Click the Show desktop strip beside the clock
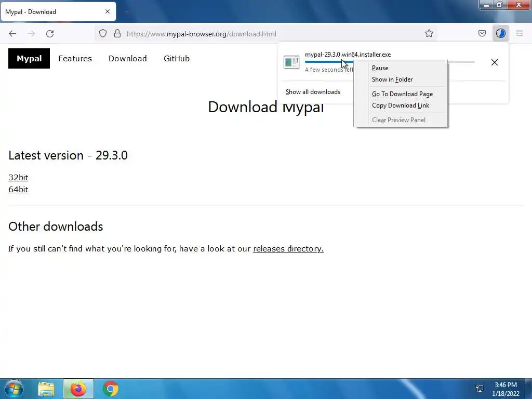Viewport: 532px width, 399px height. (x=528, y=389)
